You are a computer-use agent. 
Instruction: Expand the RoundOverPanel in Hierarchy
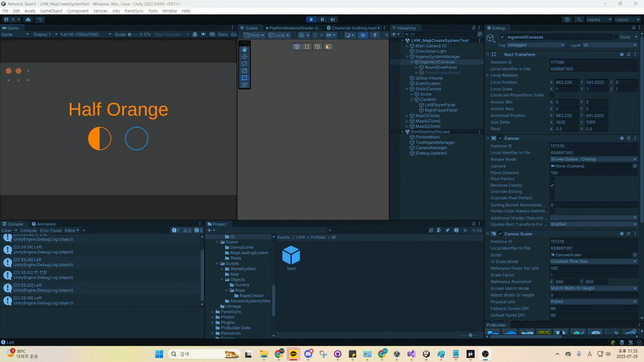click(x=417, y=67)
